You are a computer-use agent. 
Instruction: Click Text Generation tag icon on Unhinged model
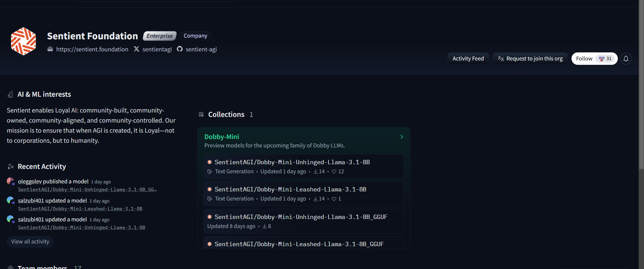(210, 172)
